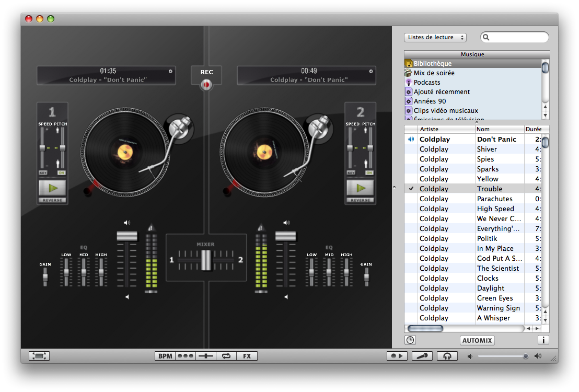Image resolution: width=579 pixels, height=392 pixels.
Task: Start recording with the red REC button
Action: 206,85
